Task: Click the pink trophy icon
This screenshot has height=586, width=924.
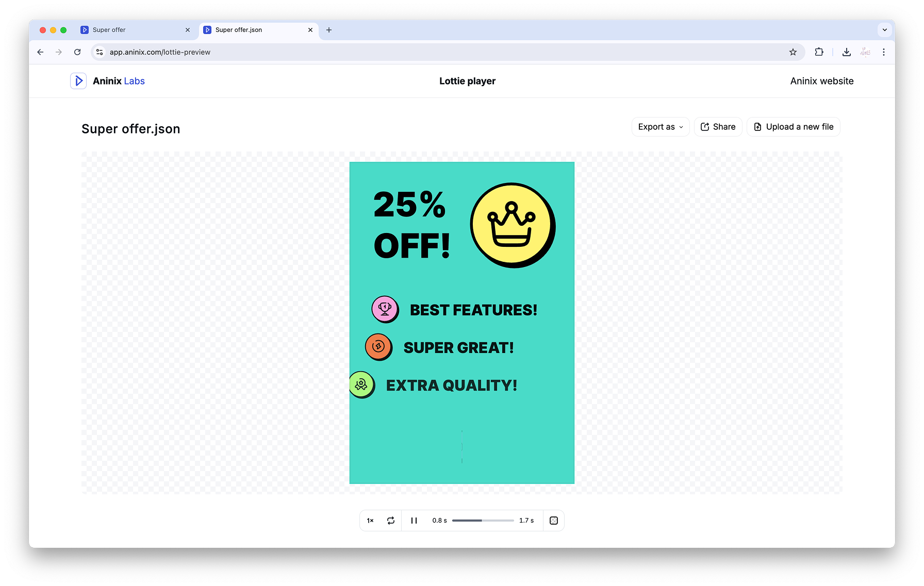Action: 385,309
